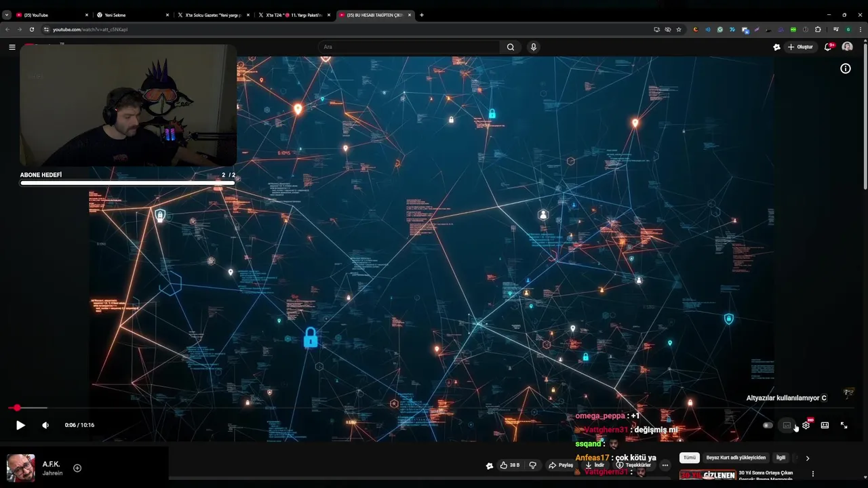
Task: Click the search magnifier button
Action: [511, 47]
